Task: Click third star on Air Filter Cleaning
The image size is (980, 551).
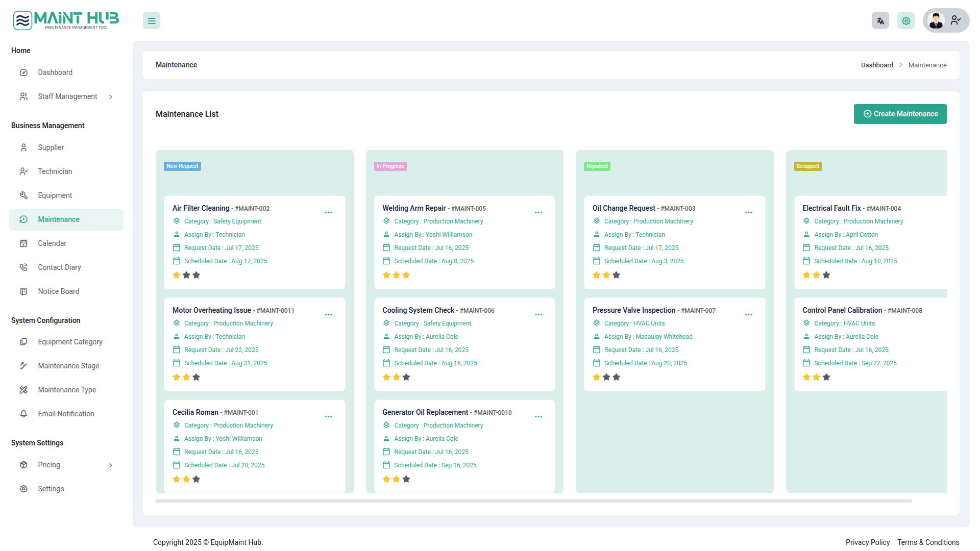Action: [x=197, y=275]
